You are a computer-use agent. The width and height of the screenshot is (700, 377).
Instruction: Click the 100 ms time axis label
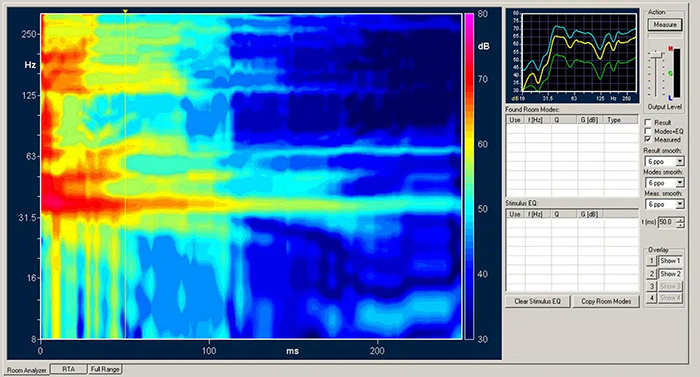click(x=208, y=351)
